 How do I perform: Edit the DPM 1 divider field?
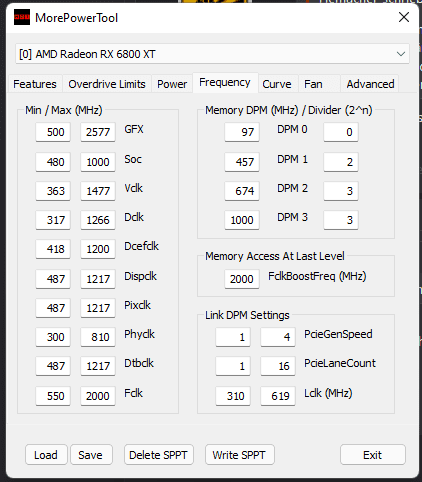click(341, 162)
